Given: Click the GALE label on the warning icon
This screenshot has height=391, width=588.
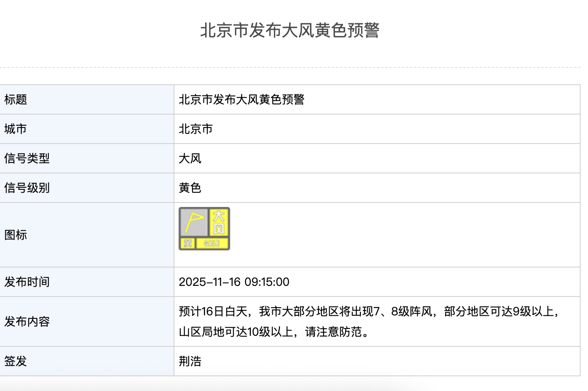Looking at the screenshot, I should click(x=212, y=243).
